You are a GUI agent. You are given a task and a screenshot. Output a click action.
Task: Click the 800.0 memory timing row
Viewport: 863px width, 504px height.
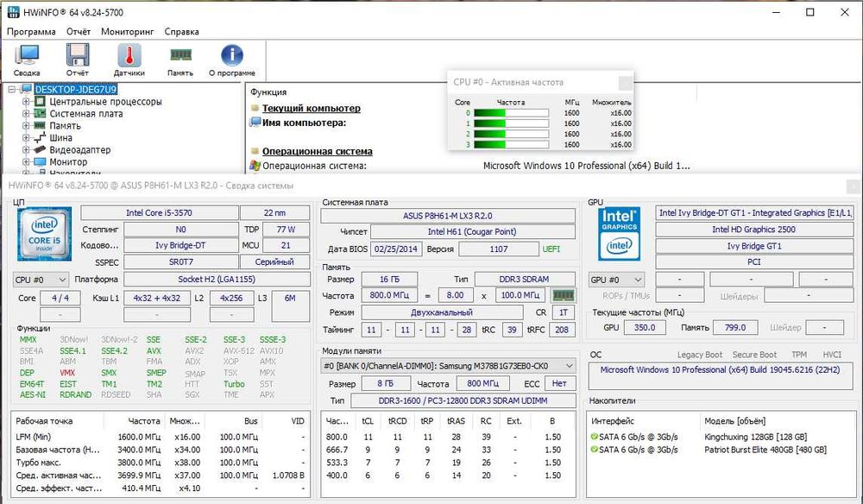pyautogui.click(x=448, y=437)
